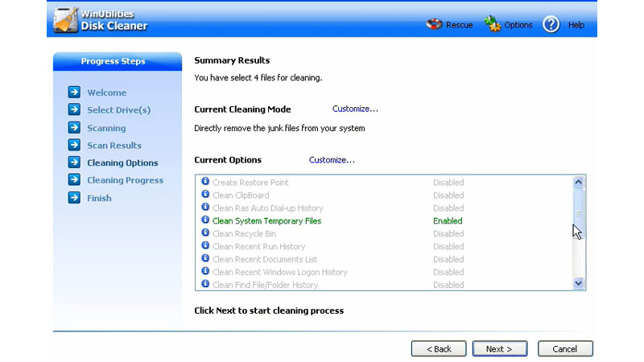
Task: Click info icon for Clean System Temporary Files
Action: coord(205,220)
